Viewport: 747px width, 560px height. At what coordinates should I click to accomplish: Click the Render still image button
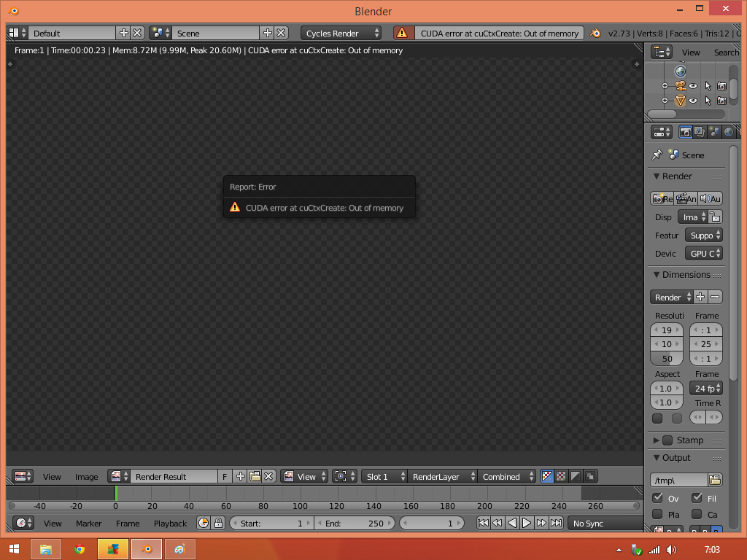pos(662,198)
